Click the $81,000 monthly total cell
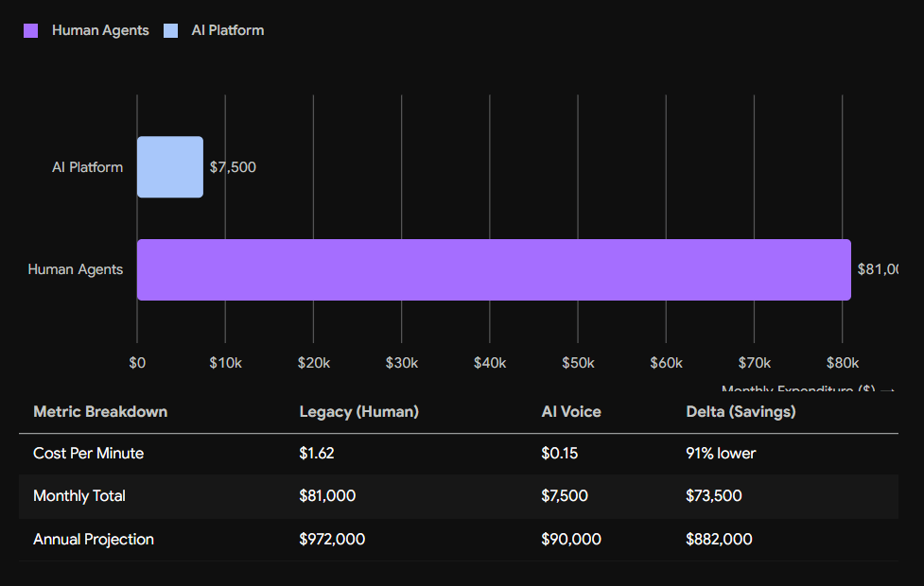This screenshot has height=586, width=924. coord(327,496)
